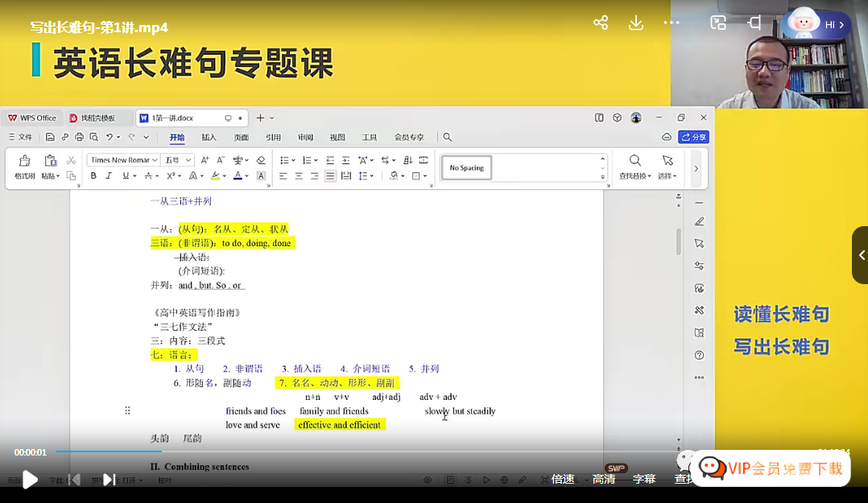Image resolution: width=868 pixels, height=503 pixels.
Task: Toggle character shading A button
Action: (261, 176)
